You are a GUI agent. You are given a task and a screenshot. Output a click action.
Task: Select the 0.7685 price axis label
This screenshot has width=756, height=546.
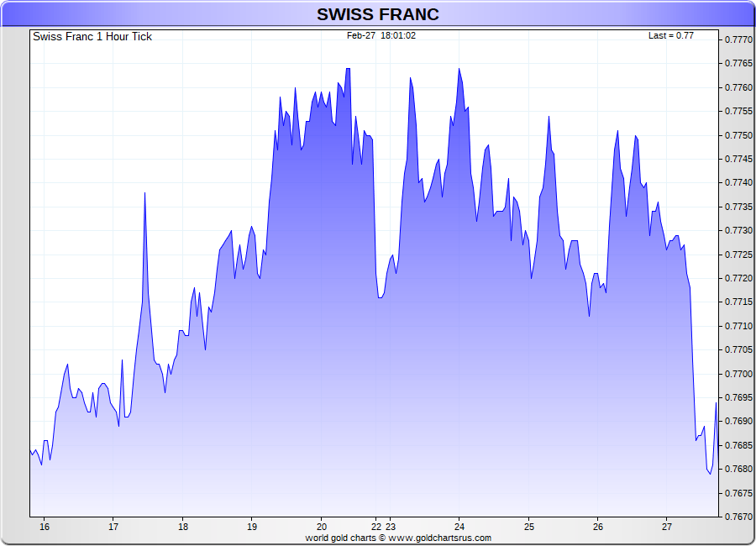(738, 445)
